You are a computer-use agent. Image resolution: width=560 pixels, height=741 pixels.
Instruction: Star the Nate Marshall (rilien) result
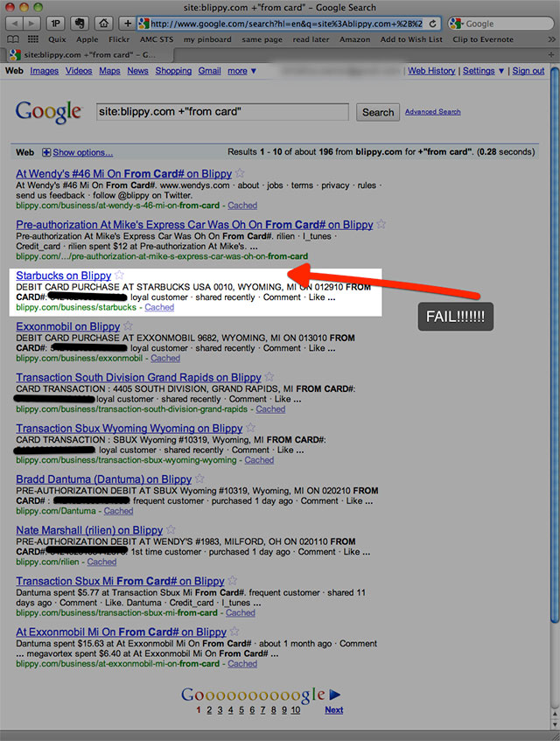[x=171, y=529]
